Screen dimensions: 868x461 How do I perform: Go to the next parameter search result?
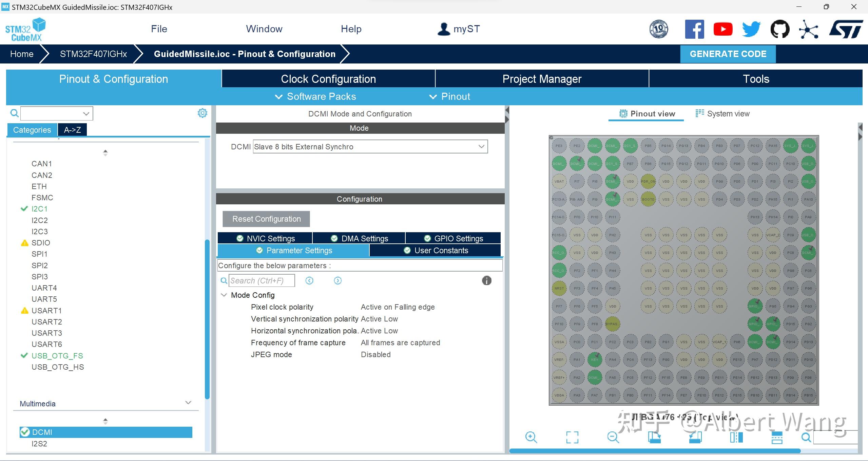[x=337, y=280]
